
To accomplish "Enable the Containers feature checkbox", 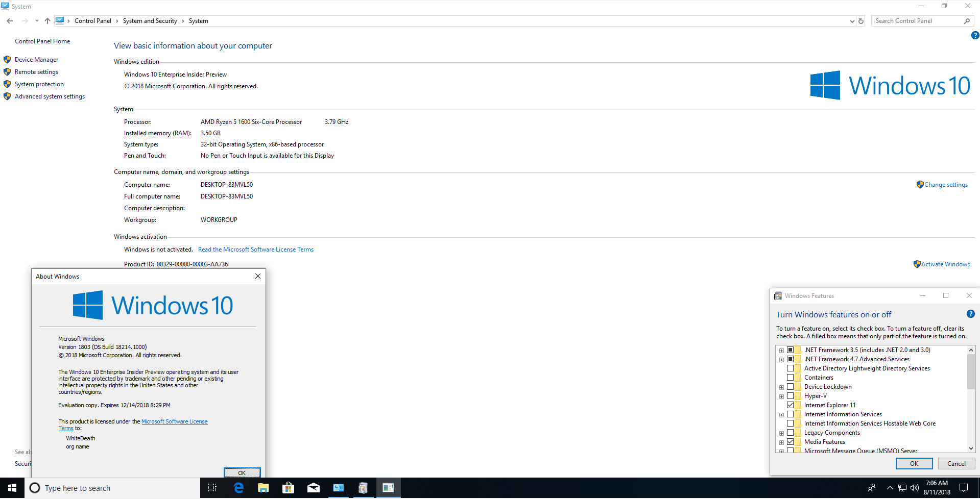I will pos(790,378).
